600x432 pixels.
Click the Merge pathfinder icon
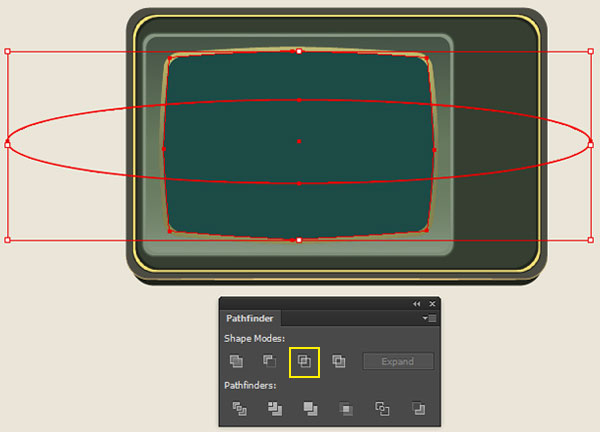pyautogui.click(x=310, y=409)
